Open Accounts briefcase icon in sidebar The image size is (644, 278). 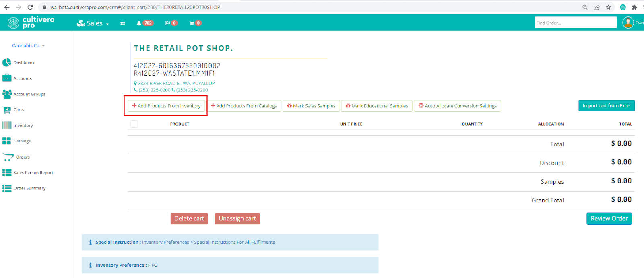click(7, 78)
